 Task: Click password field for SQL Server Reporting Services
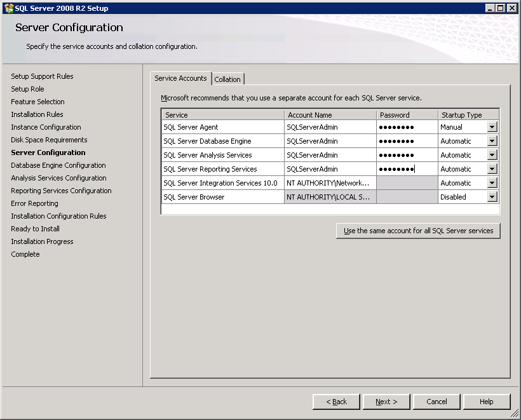[407, 169]
